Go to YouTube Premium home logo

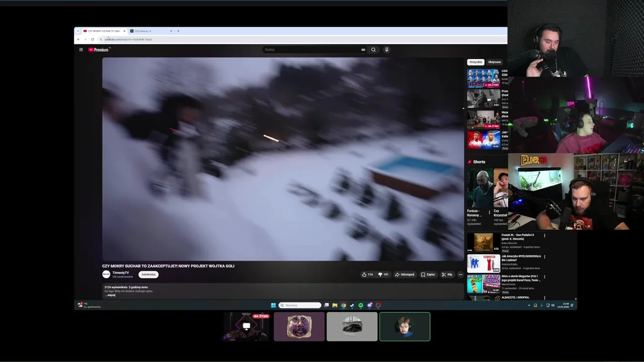99,50
